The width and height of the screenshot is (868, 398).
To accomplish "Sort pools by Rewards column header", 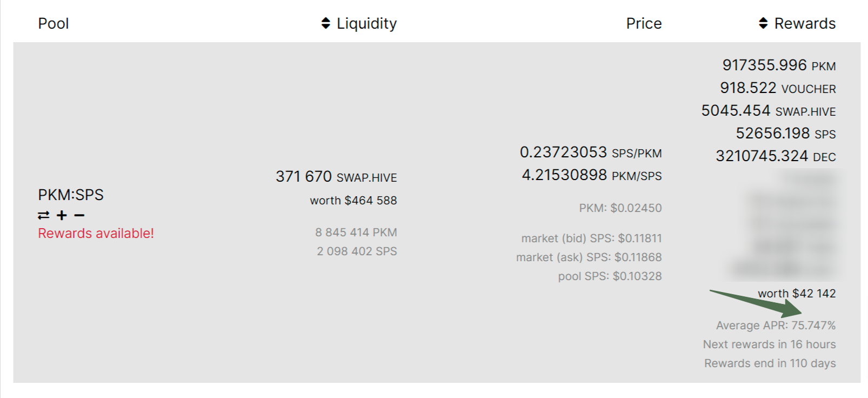I will [x=805, y=23].
